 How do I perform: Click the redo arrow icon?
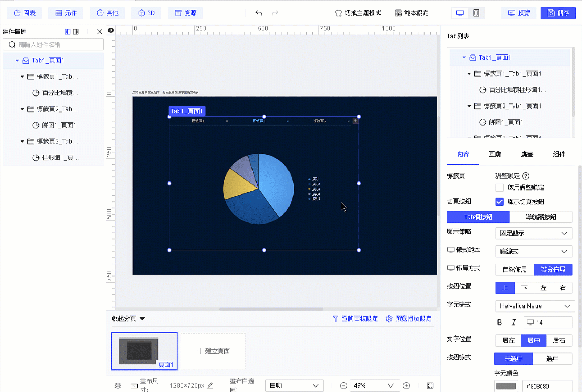(275, 13)
